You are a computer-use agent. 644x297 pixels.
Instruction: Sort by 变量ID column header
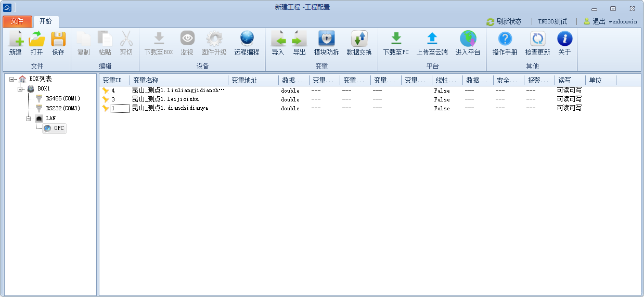click(114, 80)
